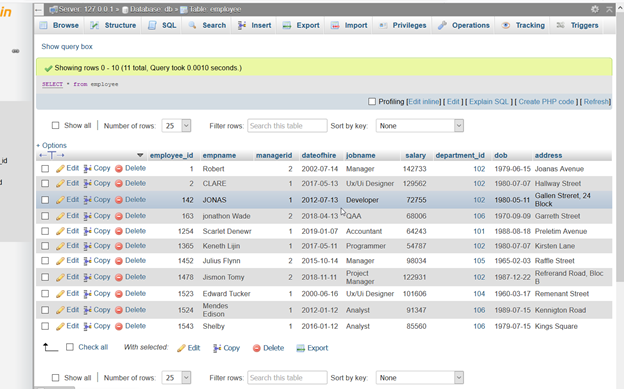Viewport: 624px width, 389px height.
Task: Open the Tracking tab
Action: click(523, 25)
